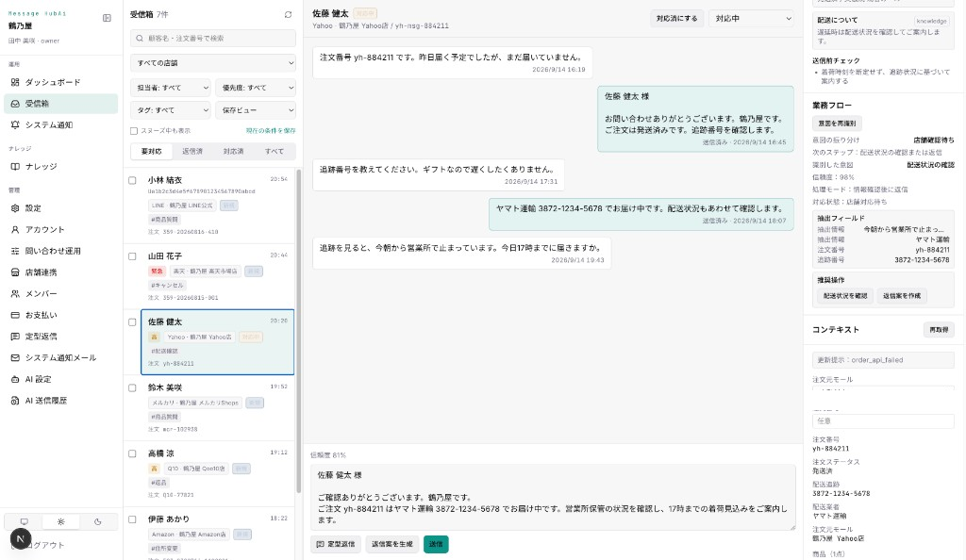Open ダッシュボード in the sidebar

click(60, 82)
